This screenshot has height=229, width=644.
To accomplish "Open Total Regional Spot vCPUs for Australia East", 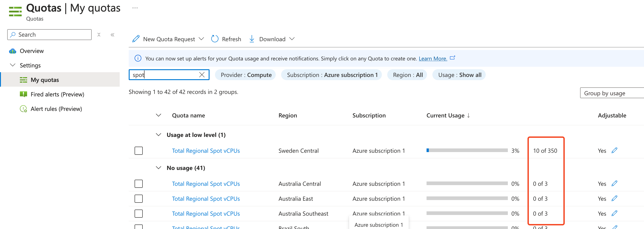I will (x=206, y=199).
